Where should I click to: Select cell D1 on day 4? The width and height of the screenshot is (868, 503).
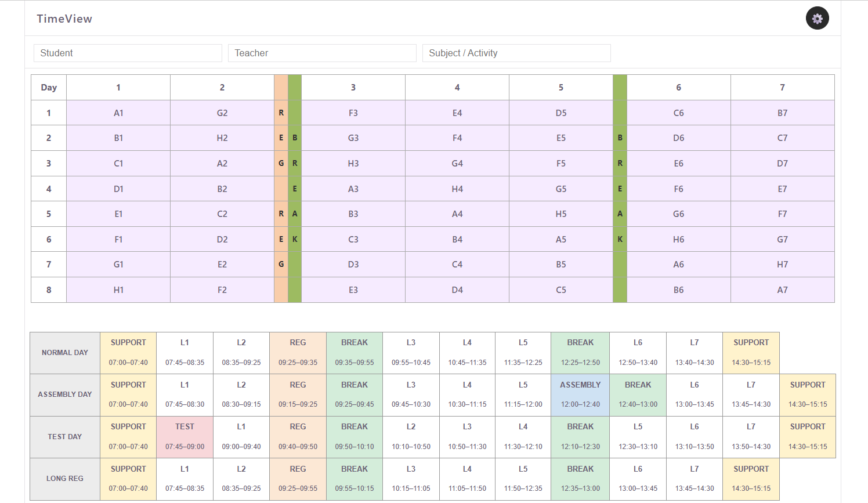tap(118, 189)
